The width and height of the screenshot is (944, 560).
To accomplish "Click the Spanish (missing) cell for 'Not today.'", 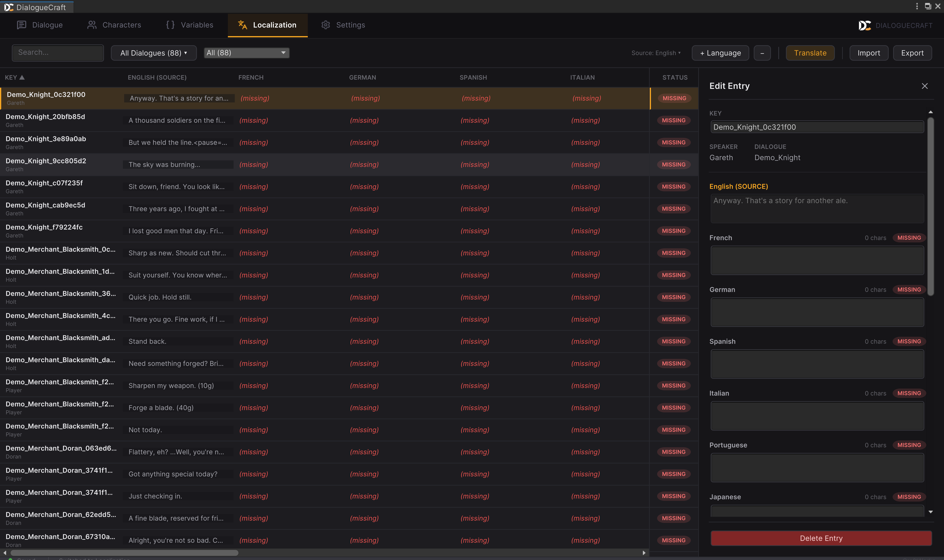I will pos(475,430).
